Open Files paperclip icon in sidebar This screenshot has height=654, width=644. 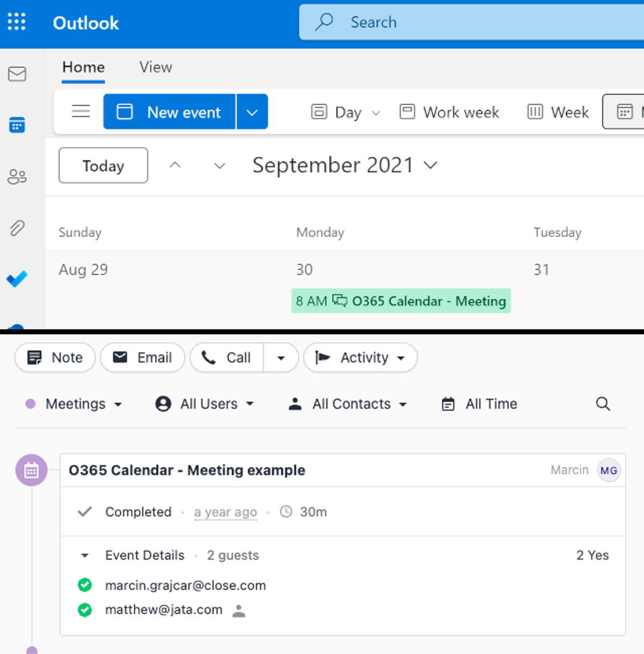pos(17,228)
